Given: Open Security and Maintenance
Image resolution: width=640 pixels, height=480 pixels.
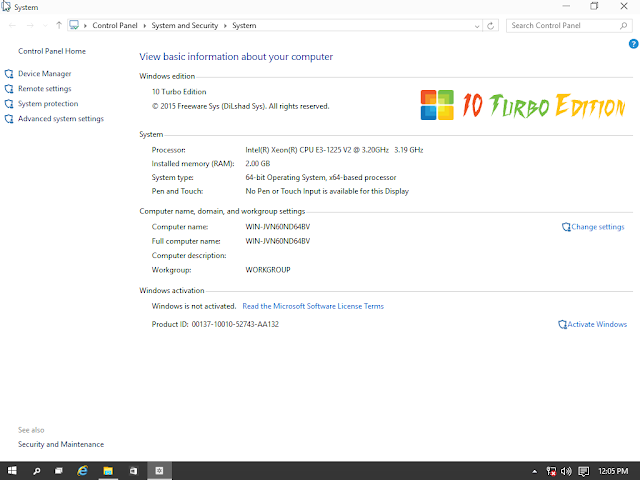Looking at the screenshot, I should point(61,444).
